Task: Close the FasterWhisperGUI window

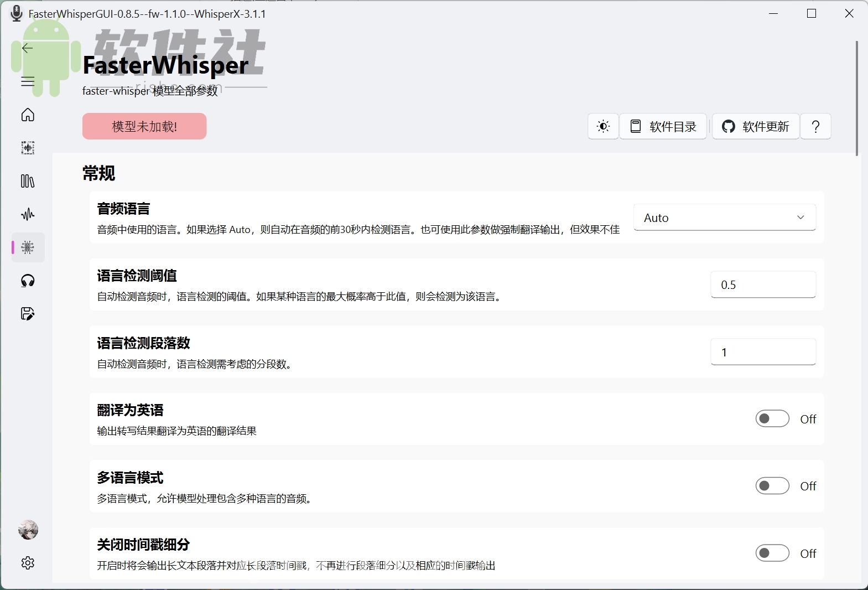Action: (849, 13)
